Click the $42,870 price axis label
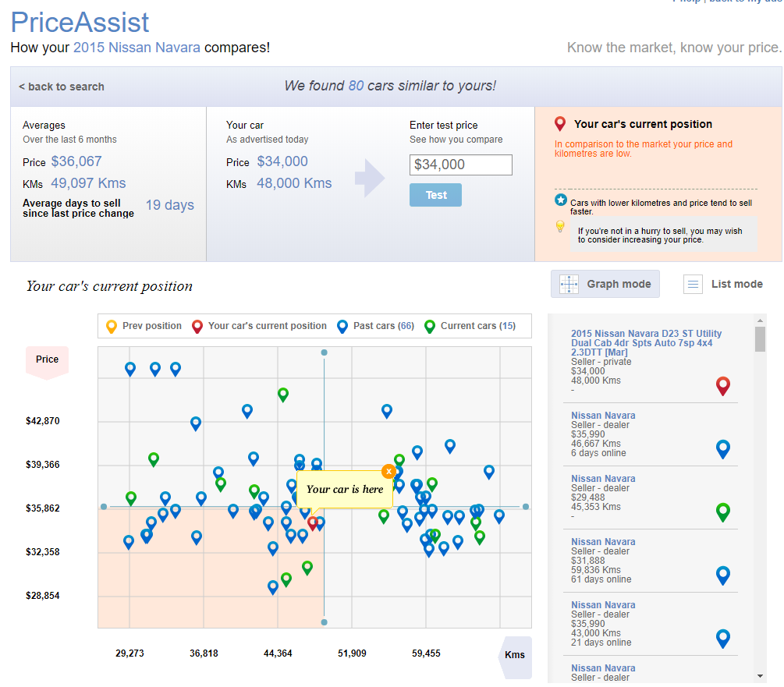The width and height of the screenshot is (784, 687). click(42, 420)
